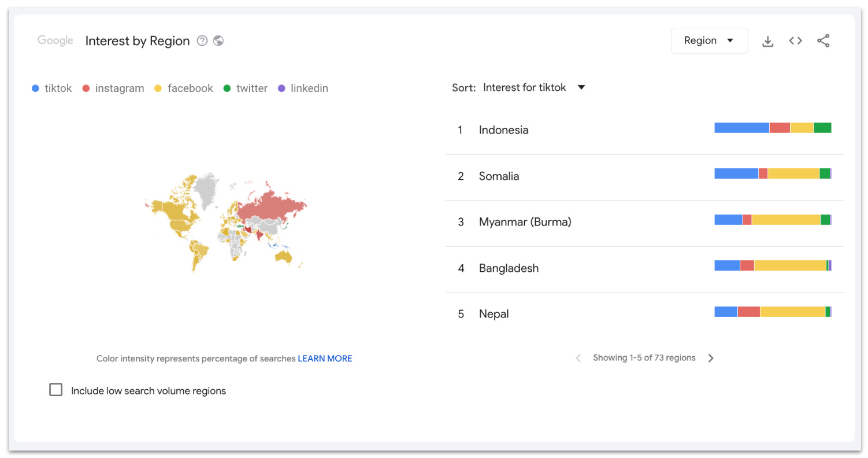
Task: Click the Interest by Region title
Action: (x=138, y=41)
